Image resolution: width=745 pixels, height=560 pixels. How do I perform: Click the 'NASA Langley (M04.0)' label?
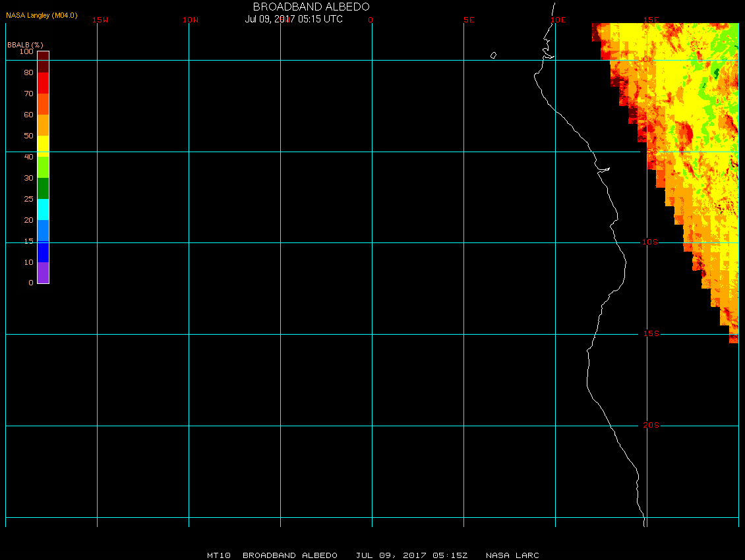coord(42,15)
